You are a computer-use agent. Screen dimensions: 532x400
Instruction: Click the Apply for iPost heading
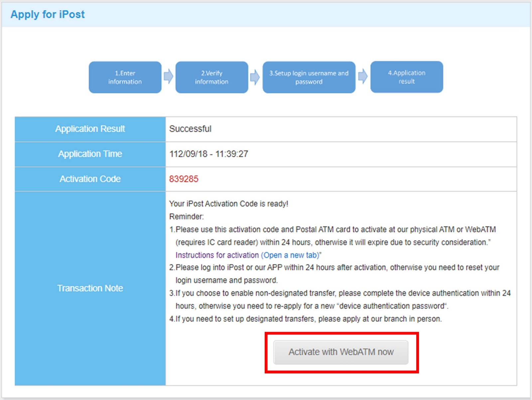(x=48, y=14)
